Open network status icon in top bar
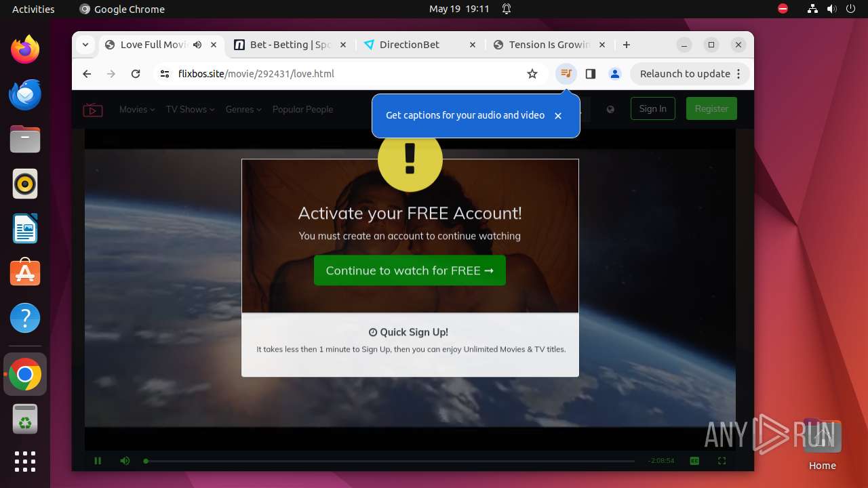Screen dimensions: 868x488 (813, 9)
